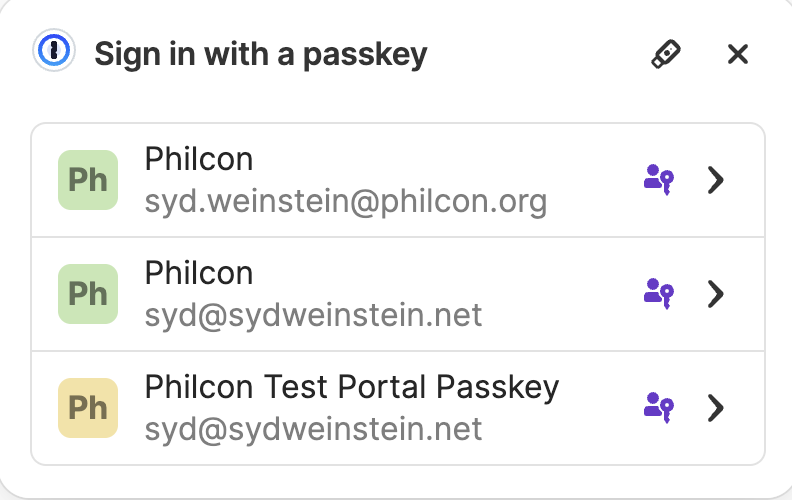
Task: Click passkey icon on Philcon Test Portal row
Action: click(657, 408)
